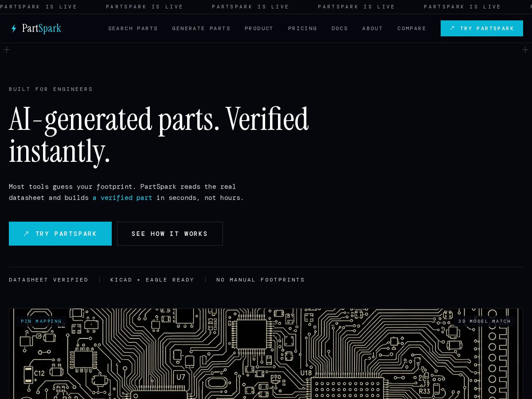Click the hero Try PartSpark button
Viewport: 532px width, 399px height.
pos(60,234)
